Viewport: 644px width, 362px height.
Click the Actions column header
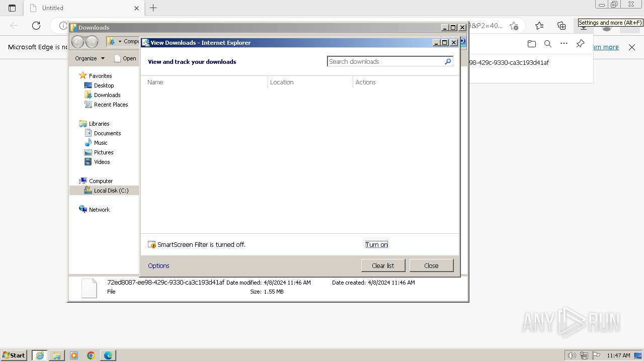pos(365,82)
